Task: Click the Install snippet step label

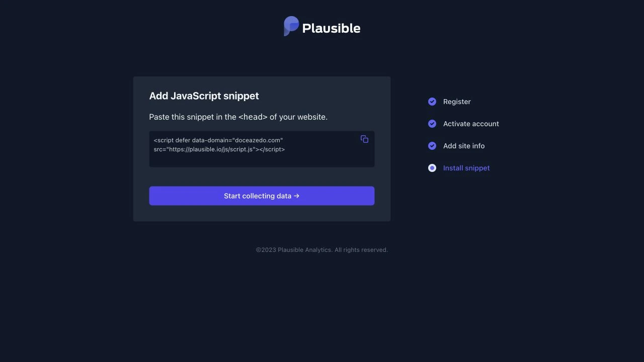Action: coord(466,168)
